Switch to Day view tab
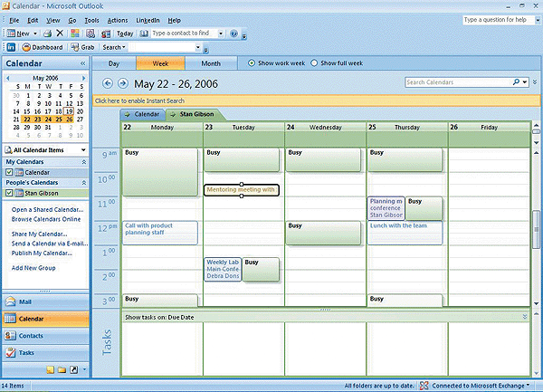The width and height of the screenshot is (543, 392). coord(114,63)
